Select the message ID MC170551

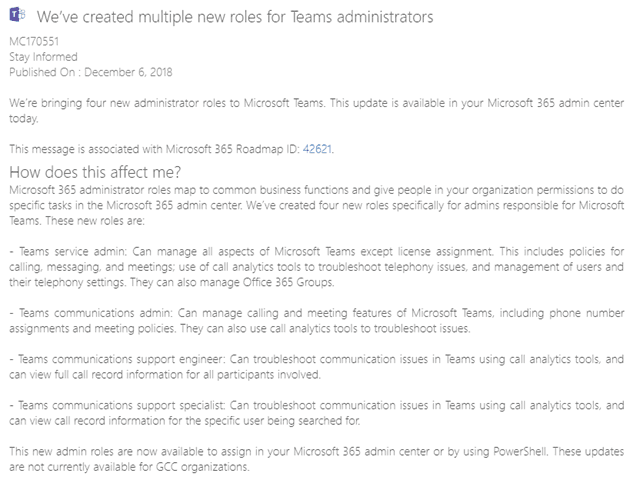click(34, 44)
